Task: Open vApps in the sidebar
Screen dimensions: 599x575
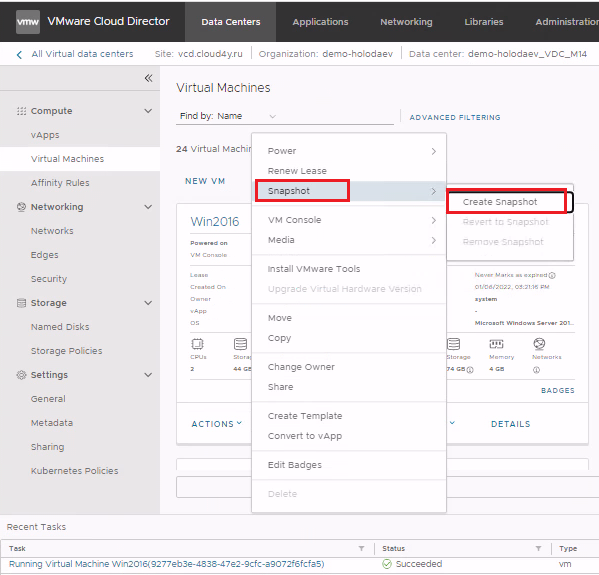Action: pos(45,135)
